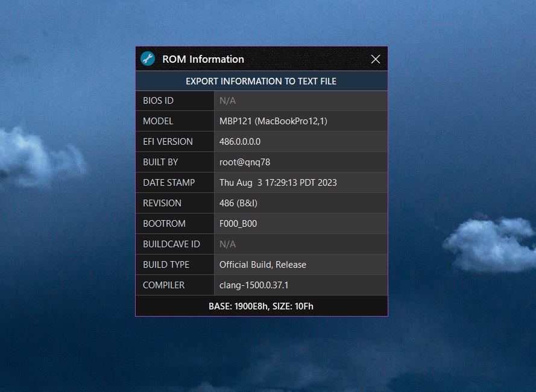Select the ROM Information title text
536x392 pixels.
[x=203, y=59]
